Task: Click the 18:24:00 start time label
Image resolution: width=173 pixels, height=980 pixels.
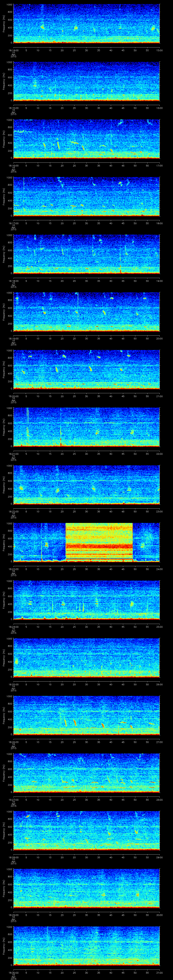Action: pyautogui.click(x=13, y=627)
